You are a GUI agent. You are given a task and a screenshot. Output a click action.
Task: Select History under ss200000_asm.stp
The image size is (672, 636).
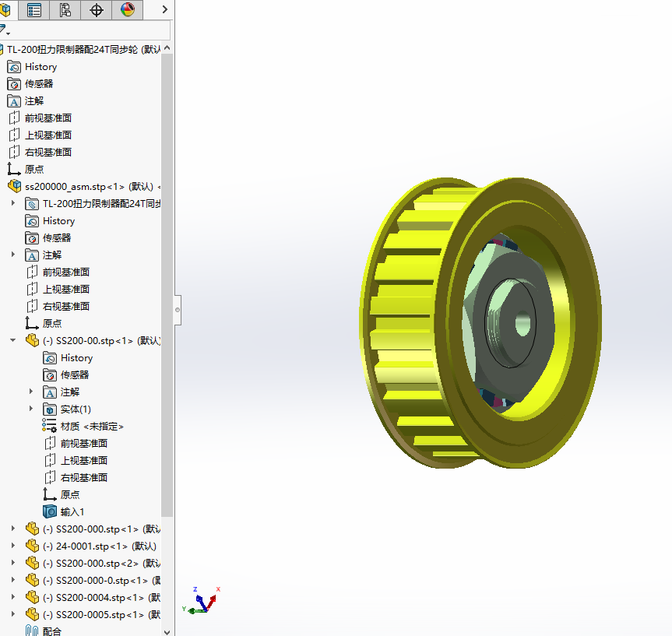tap(50, 221)
